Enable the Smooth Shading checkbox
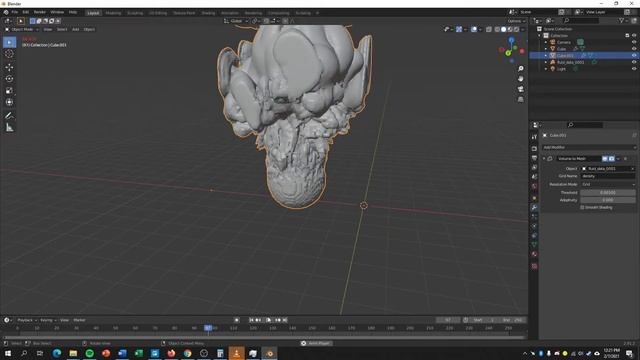 click(582, 207)
